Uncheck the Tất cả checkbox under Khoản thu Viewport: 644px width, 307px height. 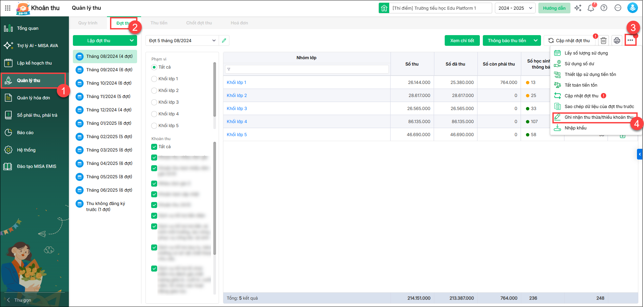click(154, 147)
